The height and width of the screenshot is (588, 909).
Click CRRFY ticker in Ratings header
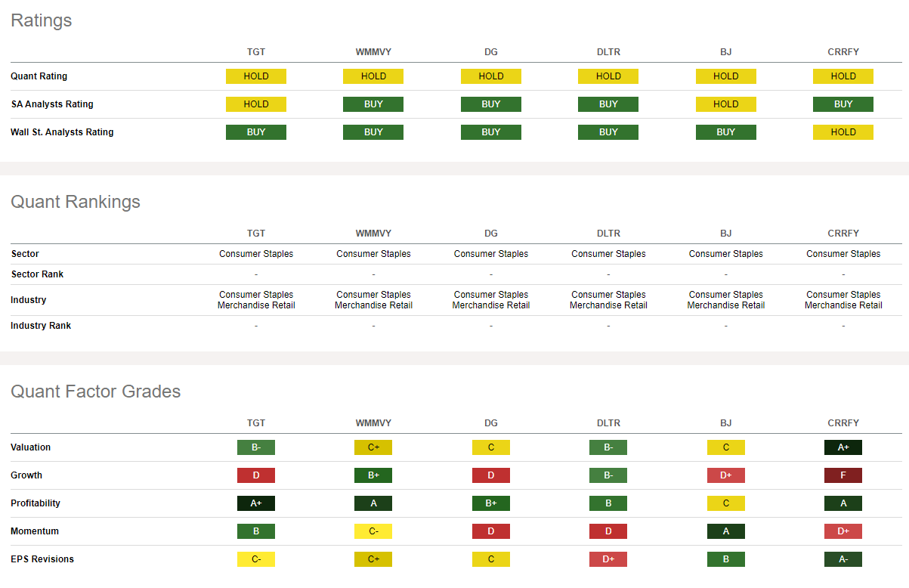[x=843, y=52]
